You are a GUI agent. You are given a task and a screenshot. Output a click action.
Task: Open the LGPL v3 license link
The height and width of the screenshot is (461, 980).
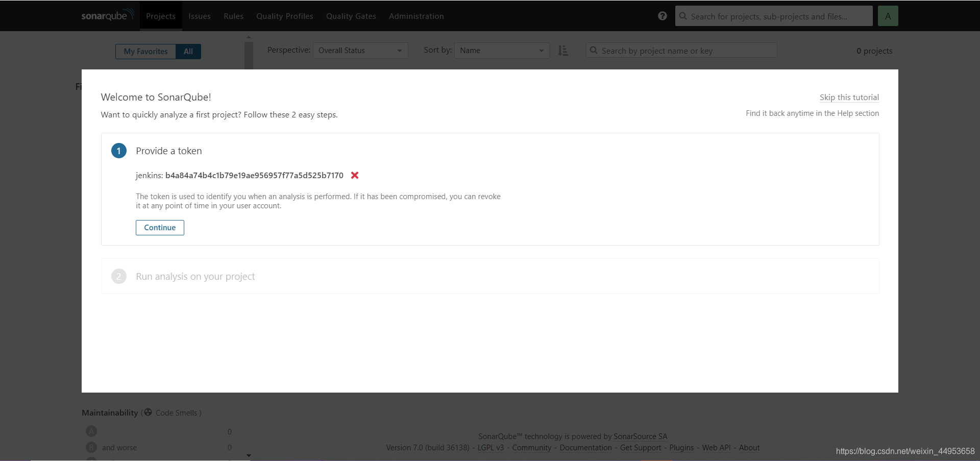(x=491, y=448)
